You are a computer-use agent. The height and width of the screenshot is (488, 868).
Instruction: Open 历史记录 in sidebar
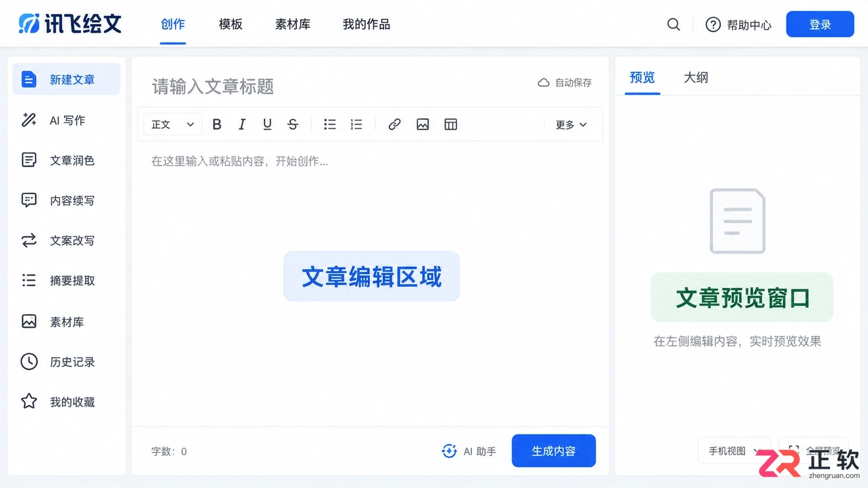66,362
